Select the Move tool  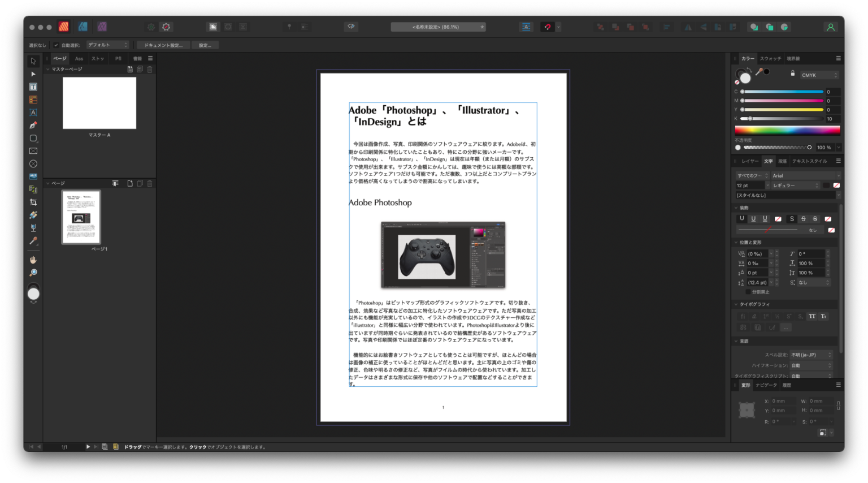(33, 61)
